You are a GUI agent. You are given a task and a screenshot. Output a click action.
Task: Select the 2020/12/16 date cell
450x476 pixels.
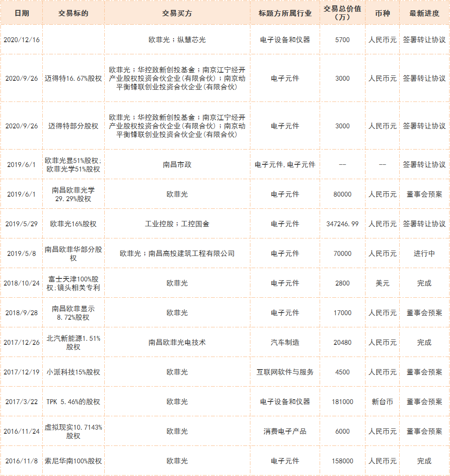coord(22,40)
